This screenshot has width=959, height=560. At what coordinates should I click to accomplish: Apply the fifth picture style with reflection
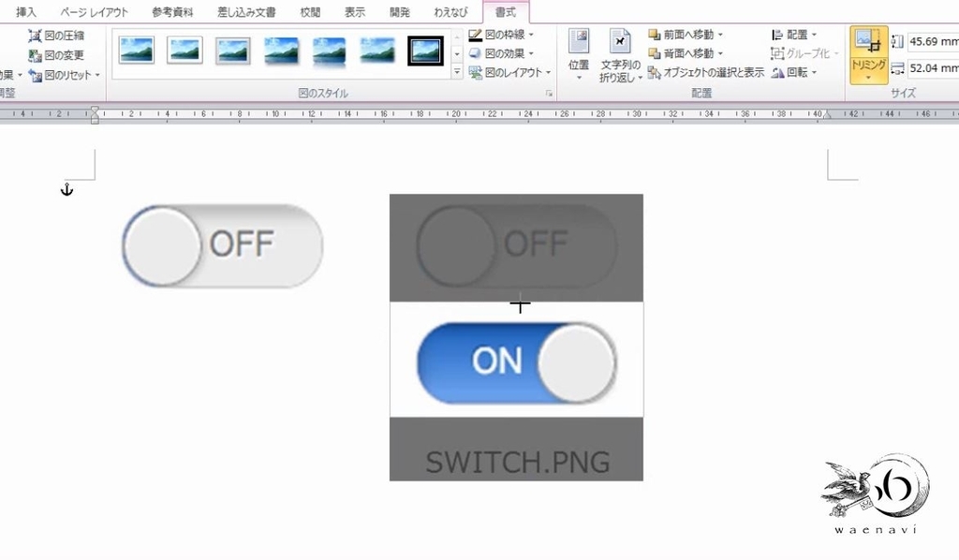tap(329, 51)
